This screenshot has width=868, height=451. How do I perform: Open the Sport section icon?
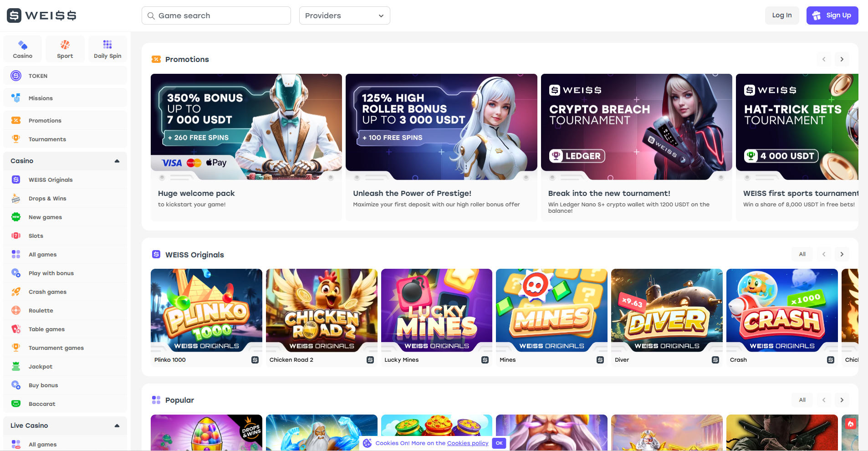click(x=65, y=45)
